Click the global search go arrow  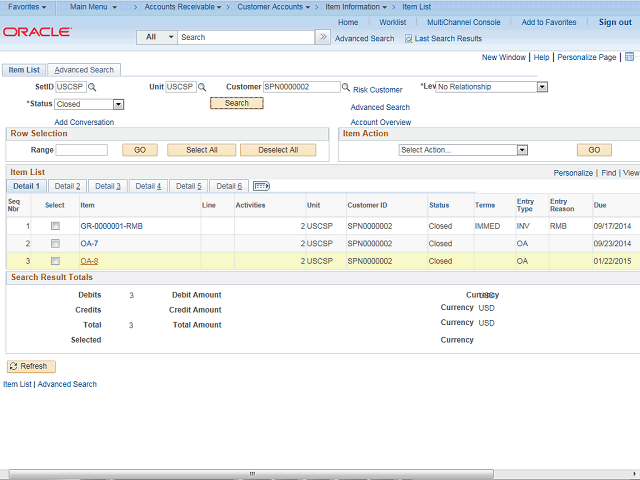pos(322,37)
